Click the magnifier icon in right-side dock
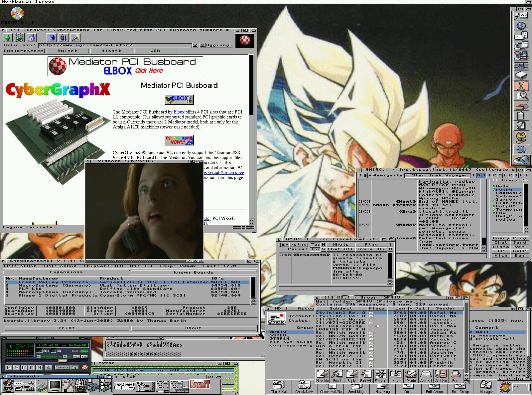Image resolution: width=532 pixels, height=395 pixels. point(521,96)
